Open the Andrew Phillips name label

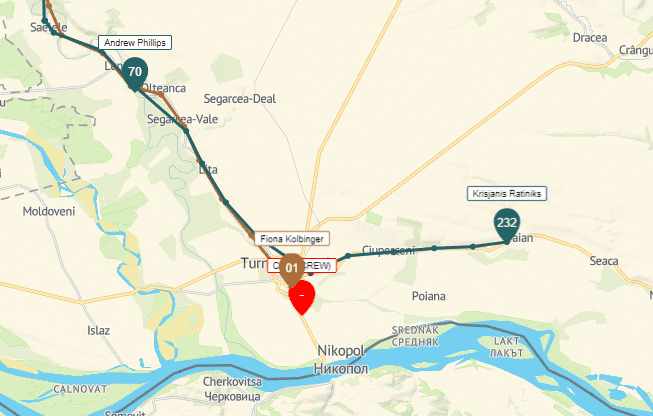click(x=135, y=42)
